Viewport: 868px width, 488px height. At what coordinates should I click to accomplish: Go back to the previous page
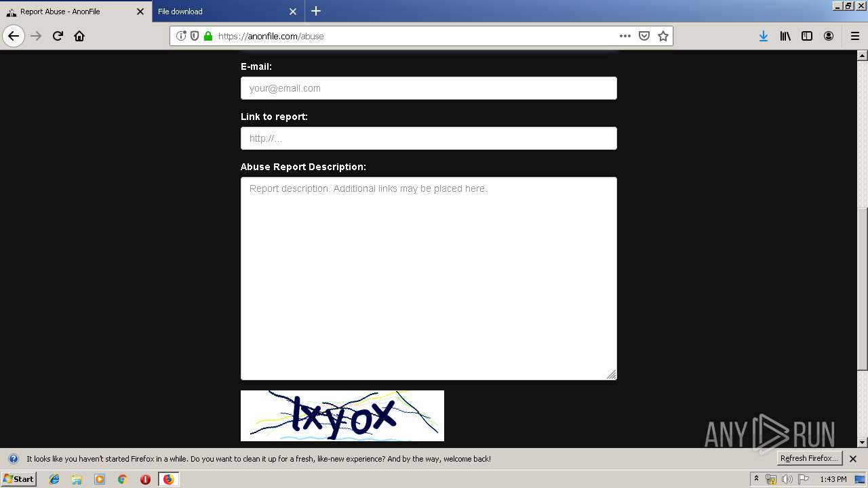point(14,36)
